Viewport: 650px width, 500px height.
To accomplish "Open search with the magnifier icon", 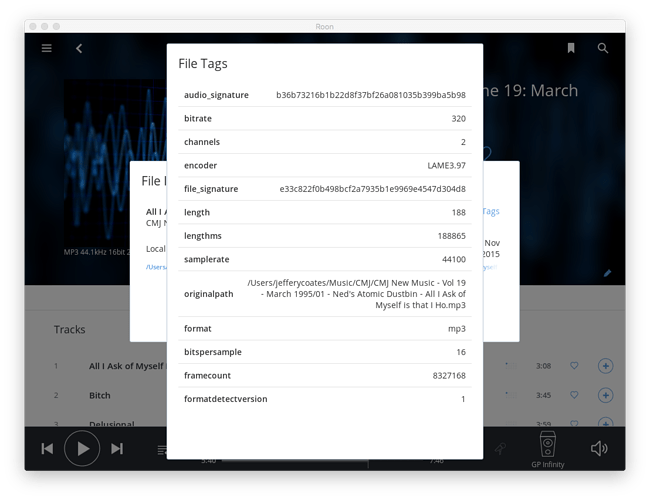I will (x=603, y=48).
